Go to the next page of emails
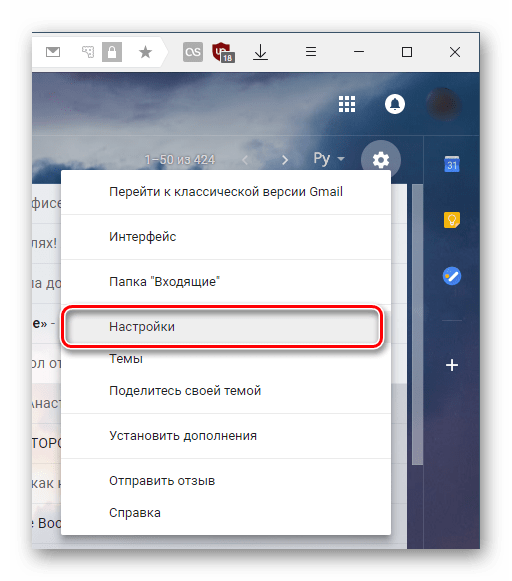This screenshot has width=512, height=581. click(285, 160)
